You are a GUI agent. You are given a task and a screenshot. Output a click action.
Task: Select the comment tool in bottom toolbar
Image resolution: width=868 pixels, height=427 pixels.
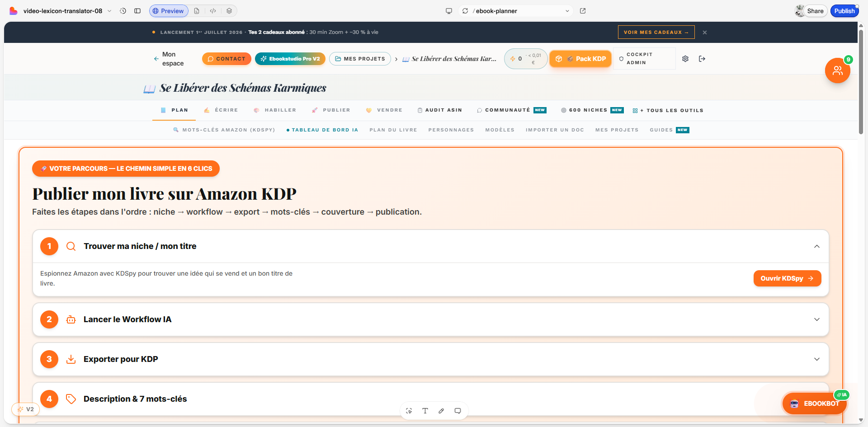click(x=458, y=411)
